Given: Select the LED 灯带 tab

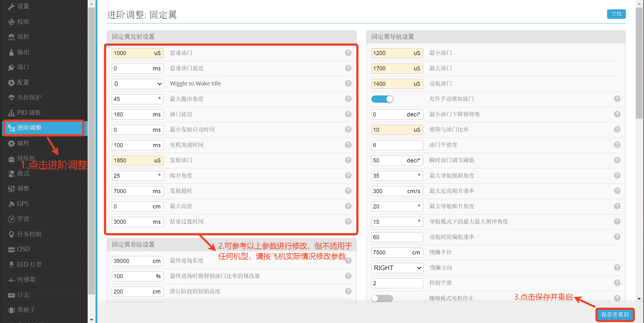Looking at the screenshot, I should (x=45, y=265).
